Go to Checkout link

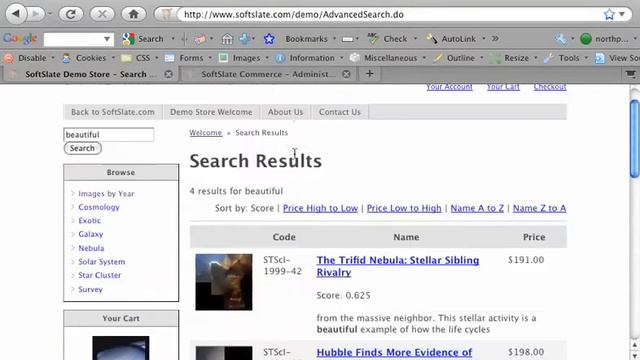click(x=550, y=87)
